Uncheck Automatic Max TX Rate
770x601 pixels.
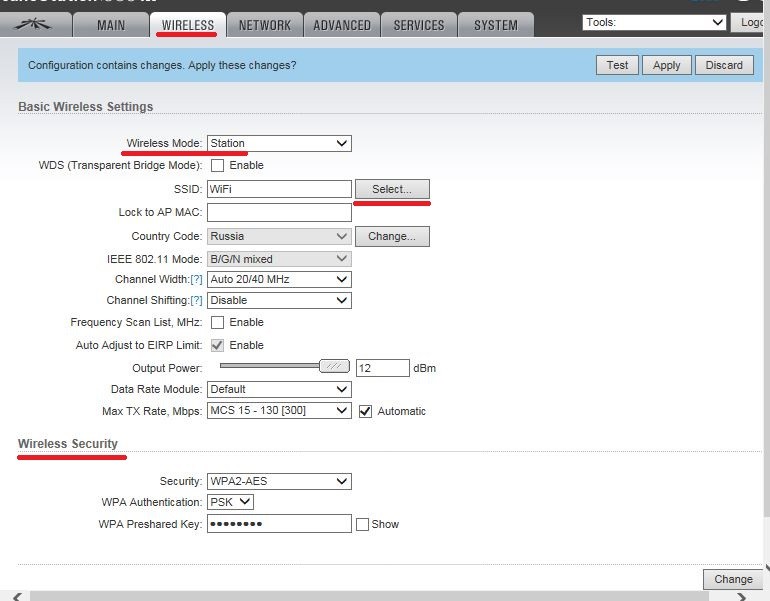click(365, 411)
